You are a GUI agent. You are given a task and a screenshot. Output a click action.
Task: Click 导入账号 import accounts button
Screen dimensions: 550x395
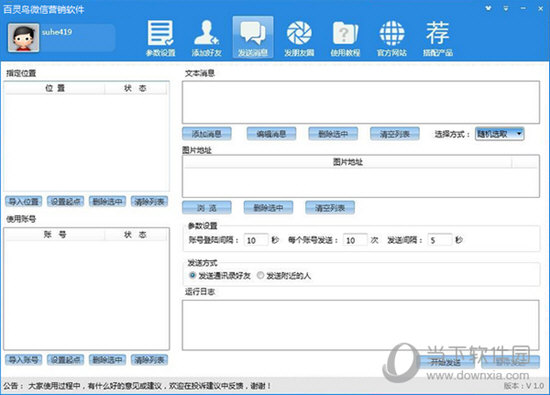tap(24, 360)
